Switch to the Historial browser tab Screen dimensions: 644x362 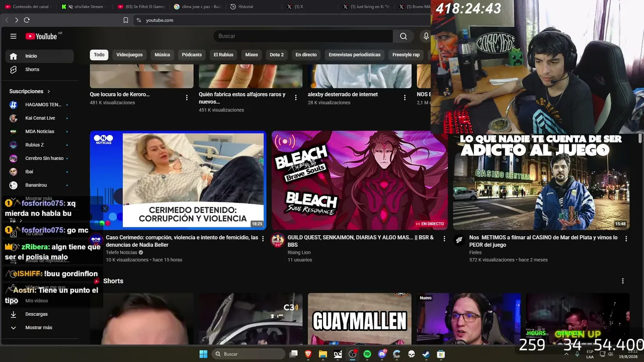(254, 7)
